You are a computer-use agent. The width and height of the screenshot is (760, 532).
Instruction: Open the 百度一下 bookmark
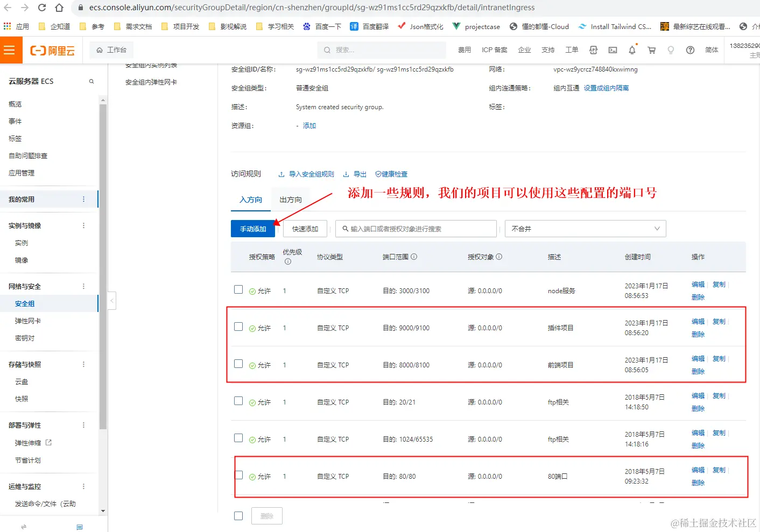tap(322, 26)
